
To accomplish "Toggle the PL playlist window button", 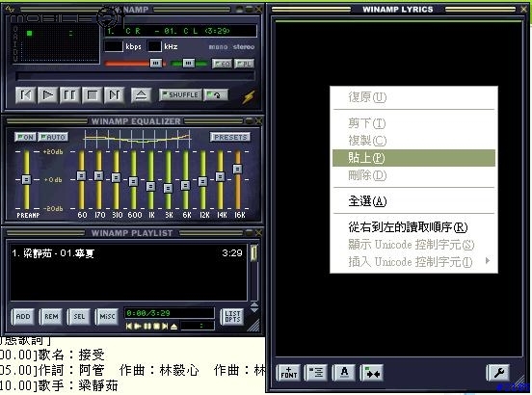I will (x=244, y=64).
